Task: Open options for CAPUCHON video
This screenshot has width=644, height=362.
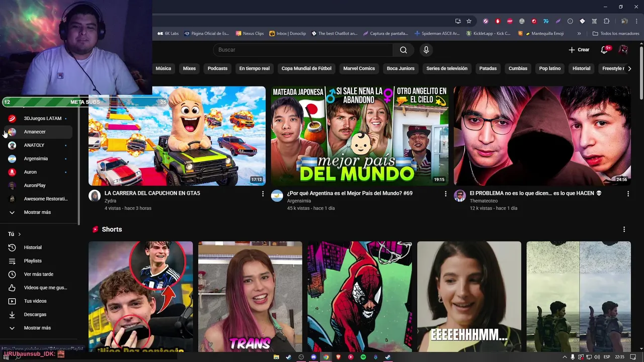Action: (263, 194)
